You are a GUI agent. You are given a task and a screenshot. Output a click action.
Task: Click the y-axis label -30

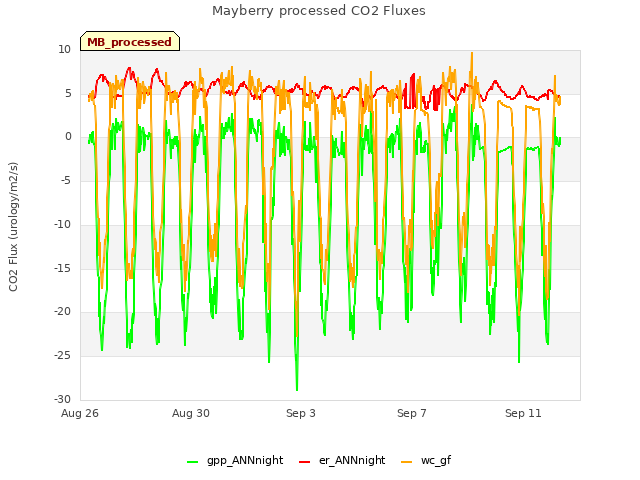63,399
